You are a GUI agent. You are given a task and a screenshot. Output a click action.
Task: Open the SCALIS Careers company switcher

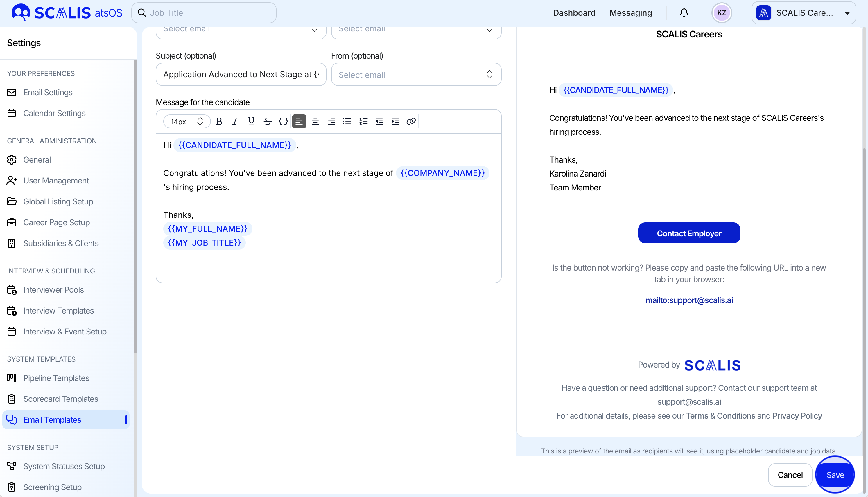pos(803,13)
